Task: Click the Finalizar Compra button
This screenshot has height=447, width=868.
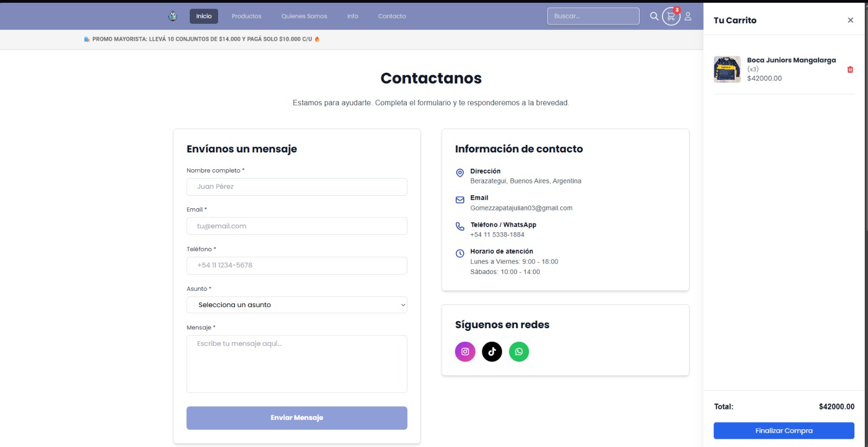Action: pyautogui.click(x=783, y=431)
